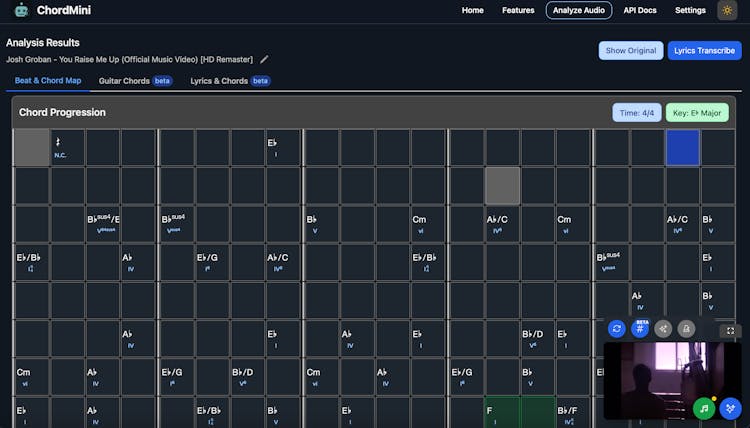Click the blue auto-scroll sync icon
750x428 pixels.
(617, 328)
